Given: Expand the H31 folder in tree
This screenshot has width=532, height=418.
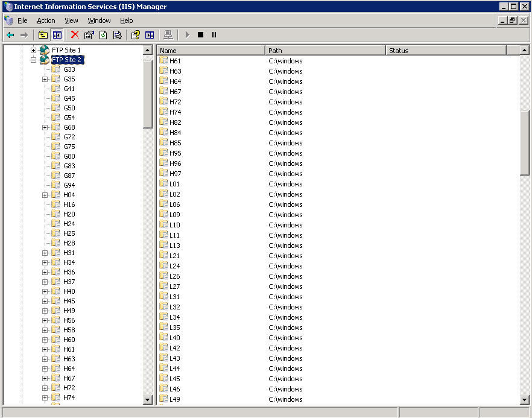Looking at the screenshot, I should tap(45, 253).
